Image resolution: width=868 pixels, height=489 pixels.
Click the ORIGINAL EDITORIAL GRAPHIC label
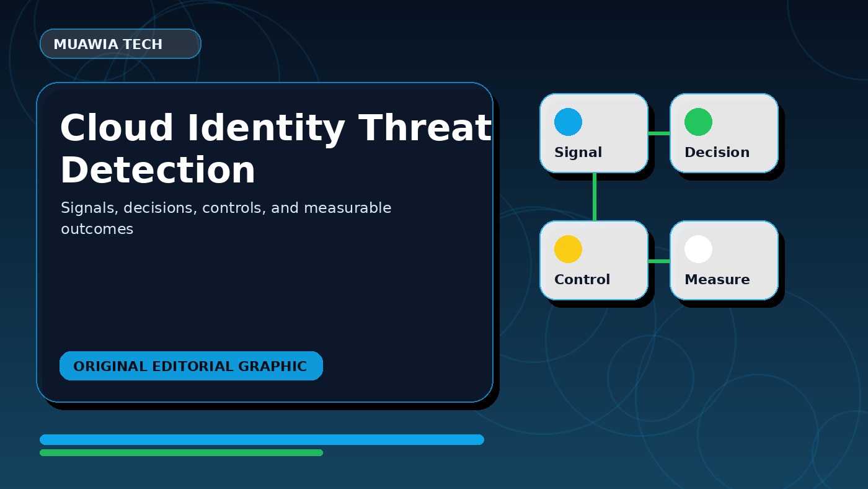[x=191, y=366]
